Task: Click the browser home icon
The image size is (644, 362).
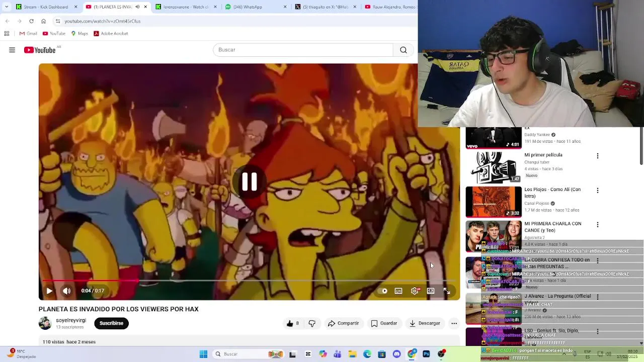Action: point(43,21)
